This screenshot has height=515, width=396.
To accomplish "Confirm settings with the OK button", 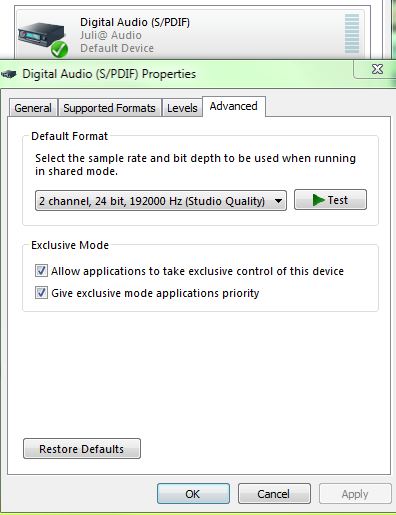I will tap(193, 494).
